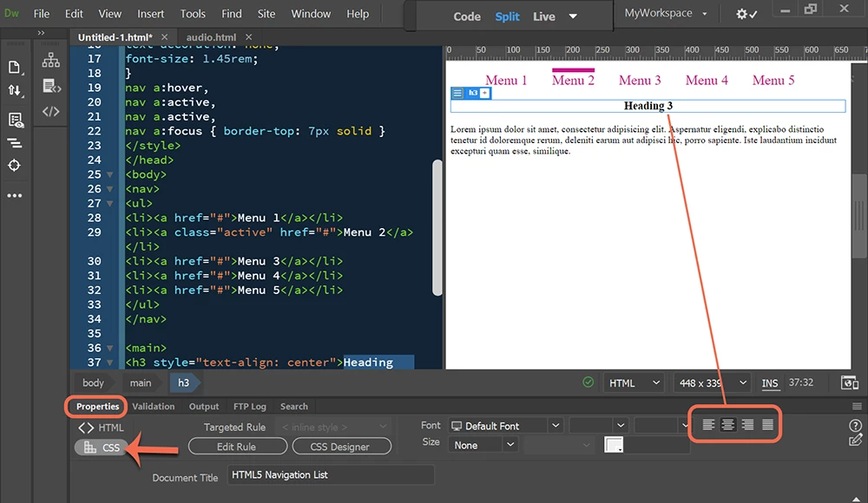Close the Untitled-1.html tab
Viewport: 868px width, 503px height.
pos(164,37)
